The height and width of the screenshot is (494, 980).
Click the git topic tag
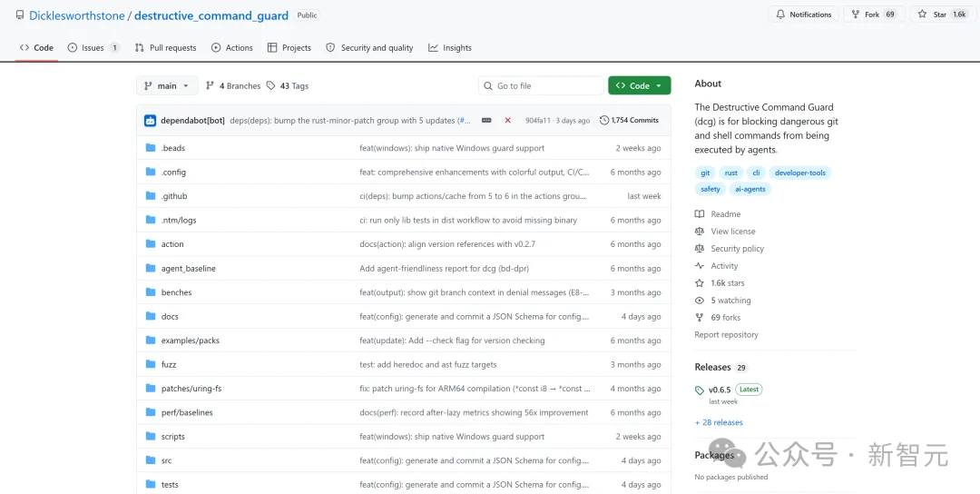point(705,173)
